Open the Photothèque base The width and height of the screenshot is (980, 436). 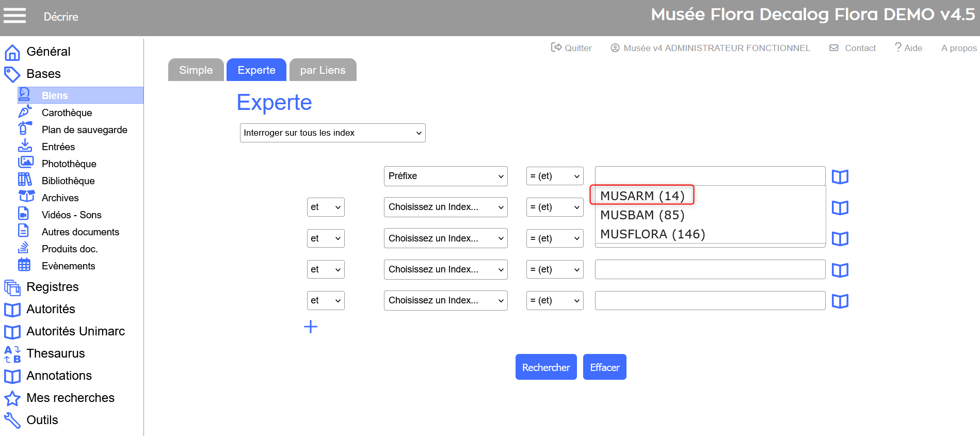[x=69, y=164]
